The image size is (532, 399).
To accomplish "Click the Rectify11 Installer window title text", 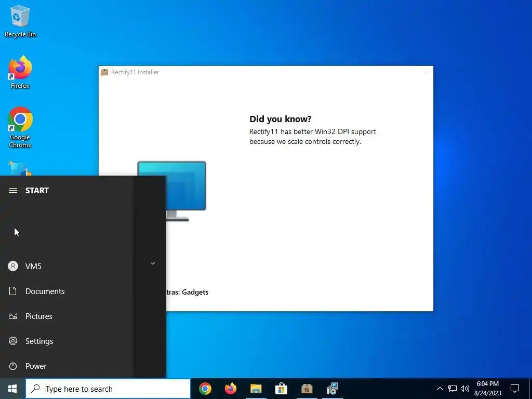I will tap(135, 72).
